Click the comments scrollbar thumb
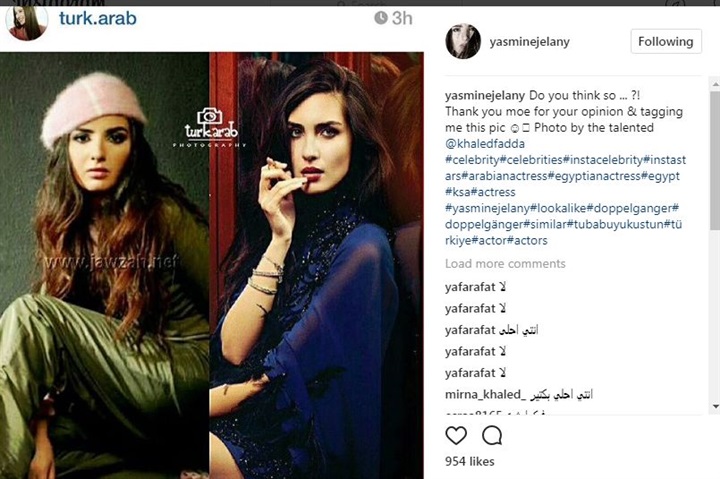 click(715, 160)
